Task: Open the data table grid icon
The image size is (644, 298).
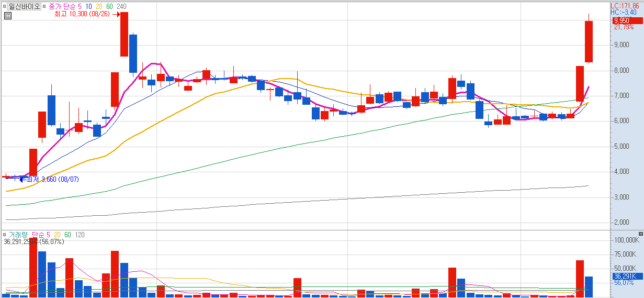Action: coord(7,16)
